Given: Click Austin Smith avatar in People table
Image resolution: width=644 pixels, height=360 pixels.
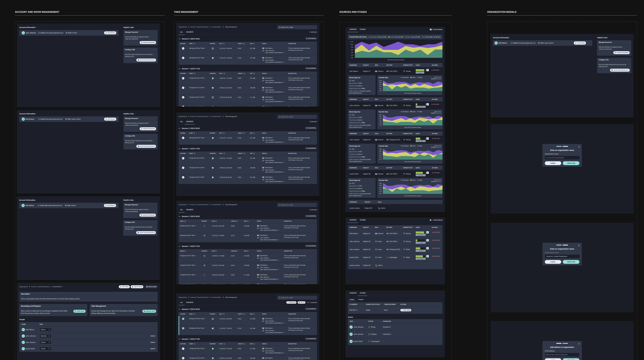Looking at the screenshot, I should pos(23,349).
